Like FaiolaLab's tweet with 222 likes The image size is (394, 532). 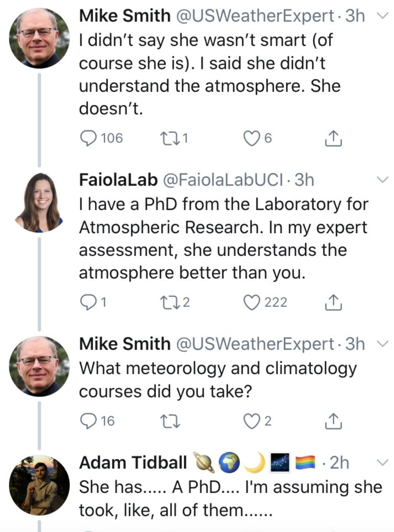[251, 303]
